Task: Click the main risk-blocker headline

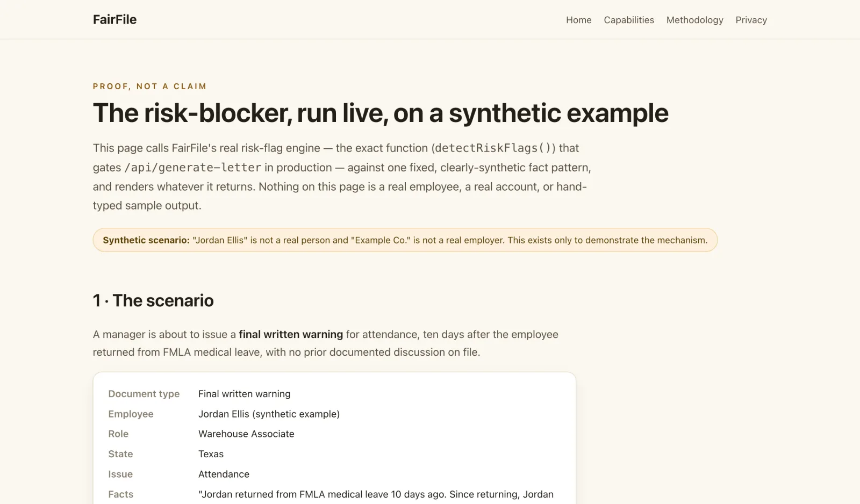Action: [381, 113]
